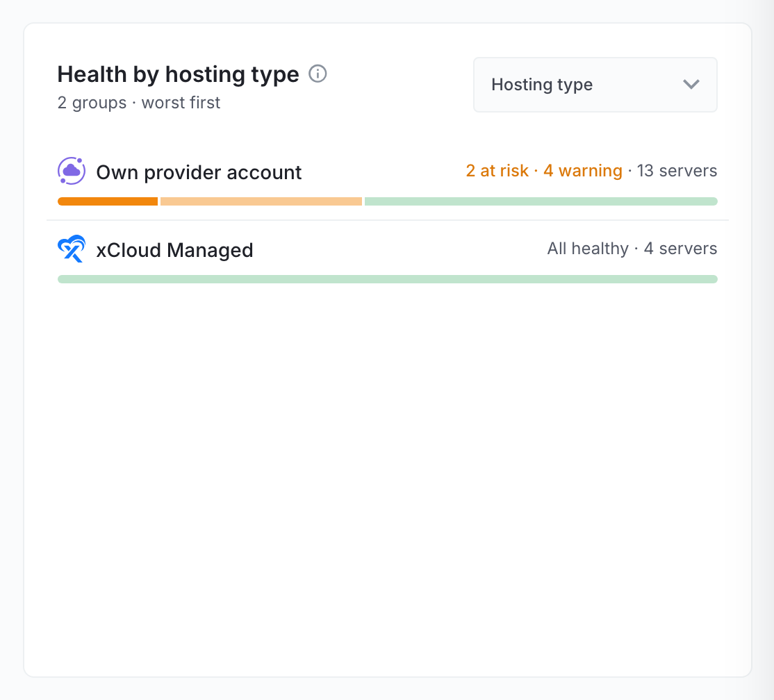This screenshot has height=700, width=774.
Task: Click the 'Health by hosting type' heading
Action: coord(178,74)
